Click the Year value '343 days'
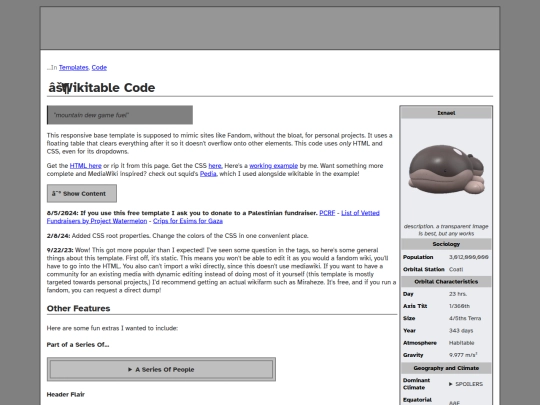The width and height of the screenshot is (540, 405). (461, 331)
